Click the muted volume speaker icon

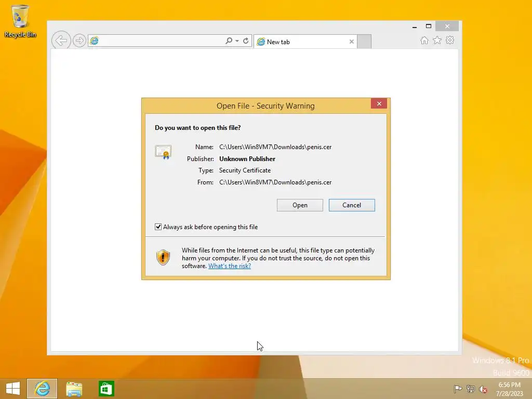tap(483, 389)
